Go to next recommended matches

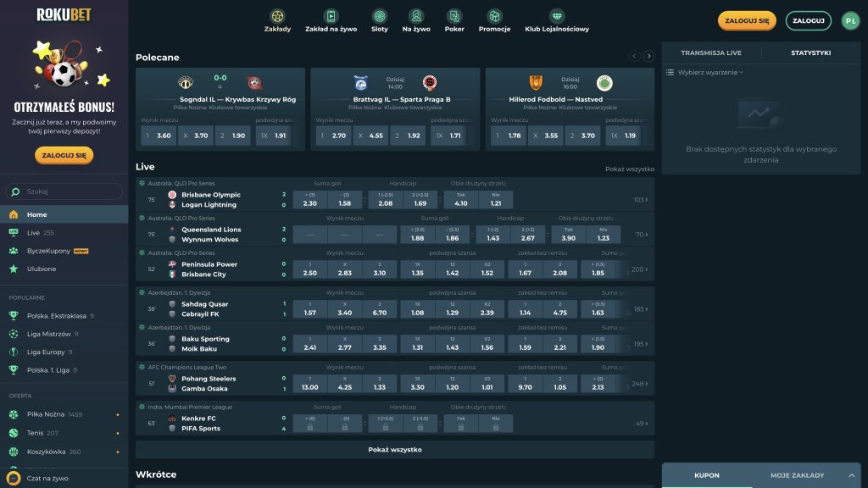(x=648, y=56)
